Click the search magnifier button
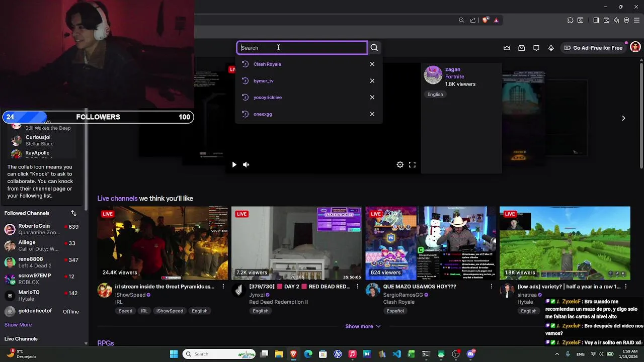 [374, 48]
